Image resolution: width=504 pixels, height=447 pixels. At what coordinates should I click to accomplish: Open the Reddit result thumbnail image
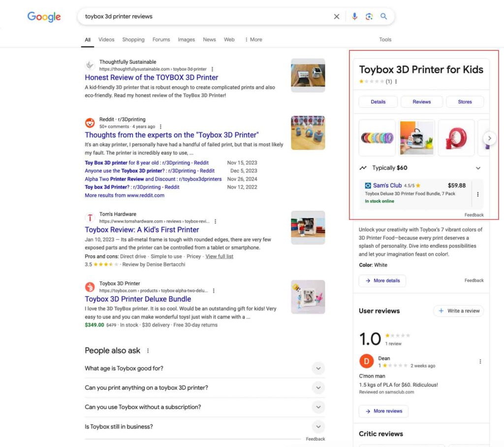308,133
